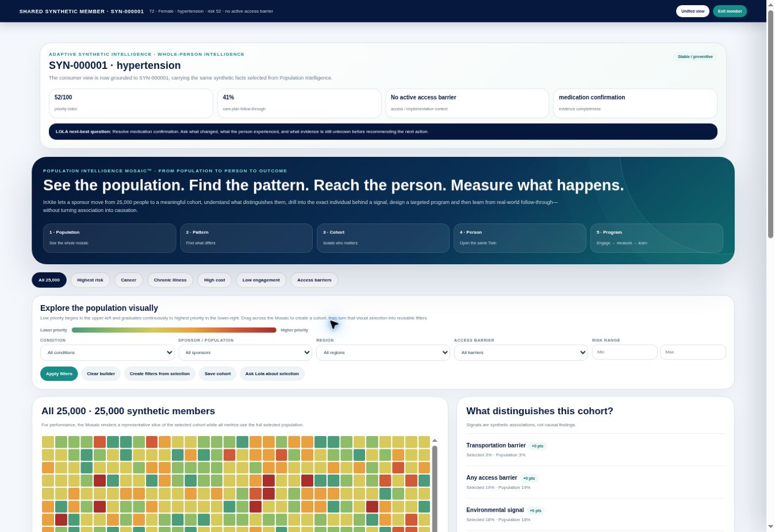Open step 2 Pattern card
Image resolution: width=775 pixels, height=532 pixels.
click(246, 238)
